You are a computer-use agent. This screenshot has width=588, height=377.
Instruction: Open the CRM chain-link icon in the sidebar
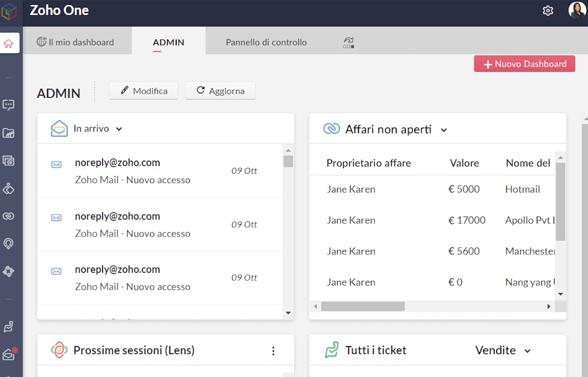click(8, 216)
